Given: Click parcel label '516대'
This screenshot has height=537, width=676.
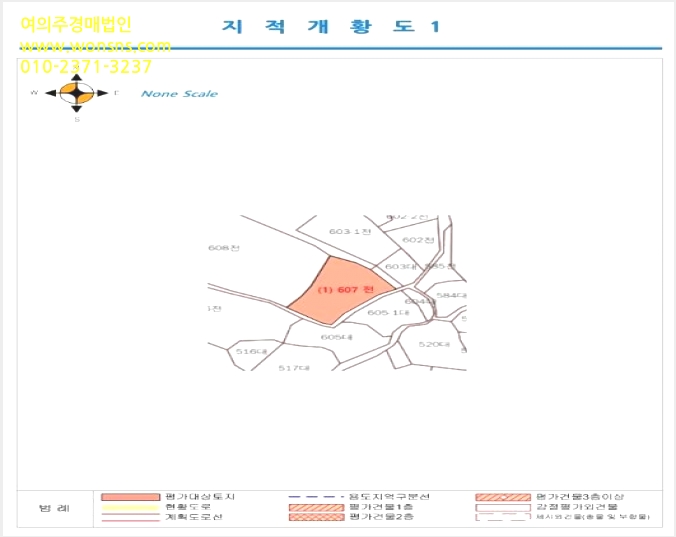Looking at the screenshot, I should tap(251, 351).
